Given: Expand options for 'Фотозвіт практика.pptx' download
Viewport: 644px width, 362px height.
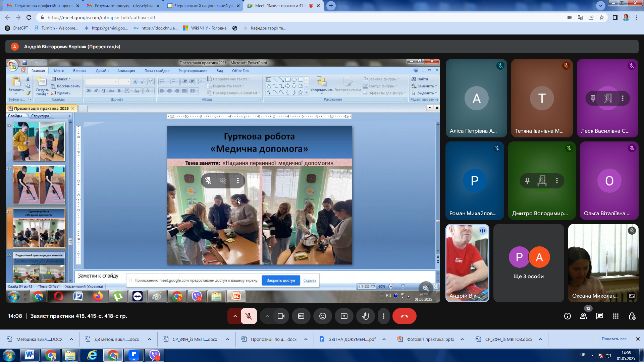Looking at the screenshot, I should click(462, 339).
